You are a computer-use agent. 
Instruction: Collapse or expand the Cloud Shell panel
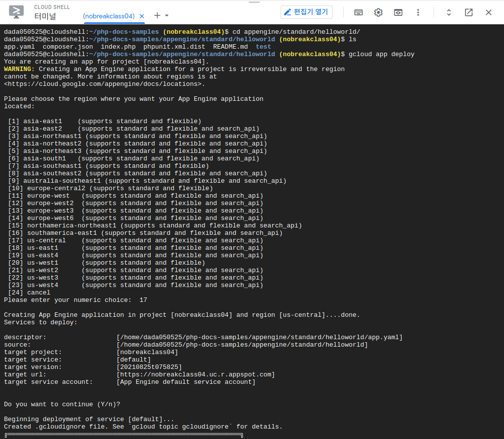point(449,12)
